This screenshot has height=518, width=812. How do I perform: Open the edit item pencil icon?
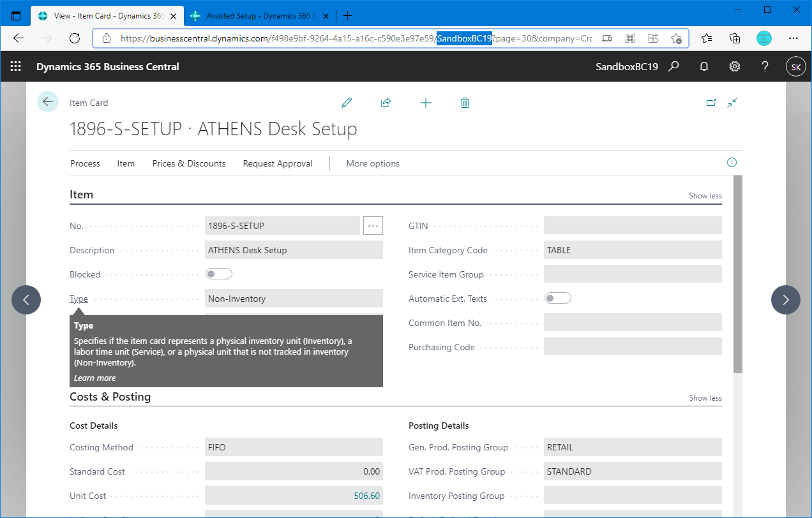coord(347,102)
